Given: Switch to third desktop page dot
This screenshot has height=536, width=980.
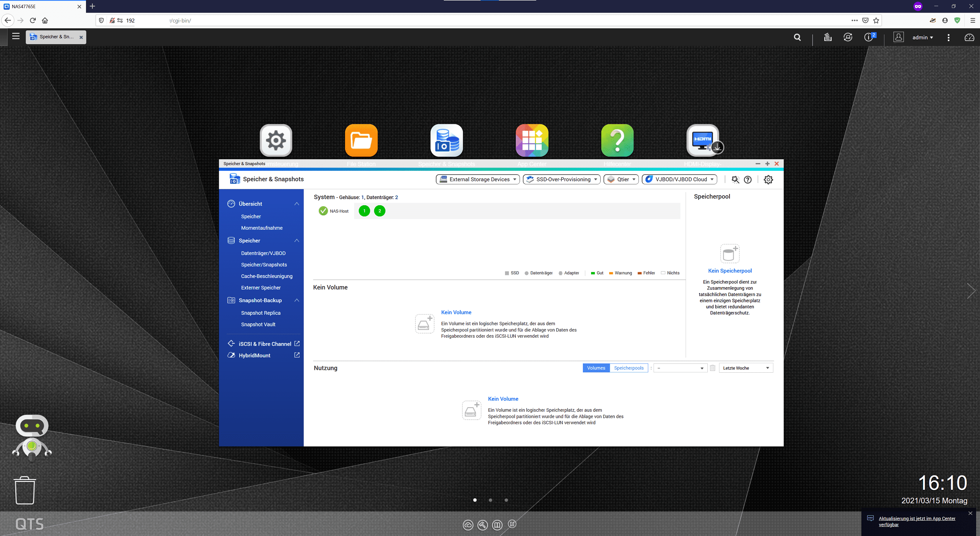Looking at the screenshot, I should (506, 500).
